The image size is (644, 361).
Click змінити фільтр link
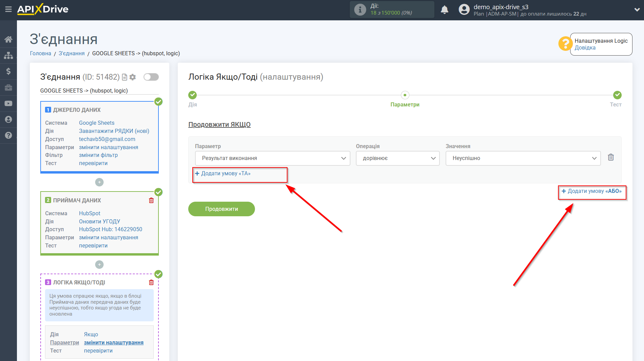tap(98, 155)
